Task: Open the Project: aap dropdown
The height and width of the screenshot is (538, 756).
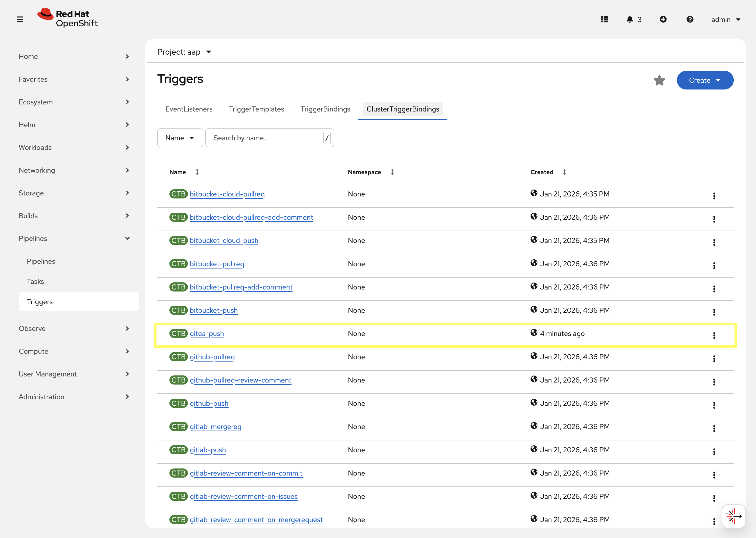Action: pos(184,52)
